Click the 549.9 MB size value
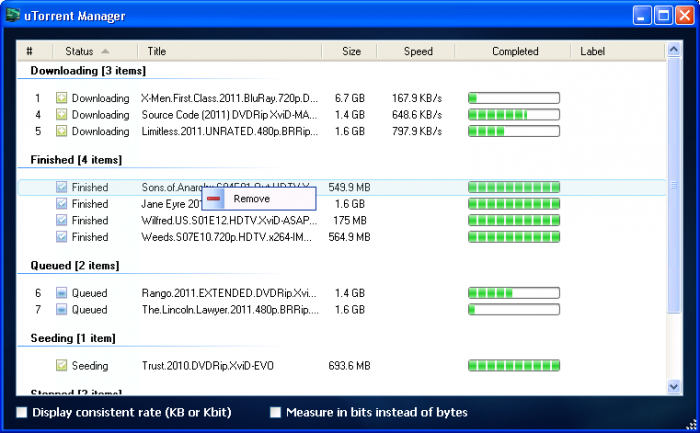Viewport: 700px width, 433px height. pyautogui.click(x=350, y=187)
